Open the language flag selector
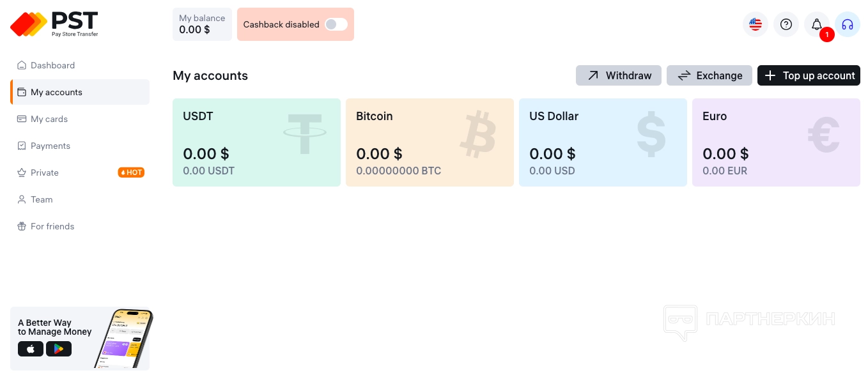This screenshot has width=868, height=375. (x=756, y=24)
